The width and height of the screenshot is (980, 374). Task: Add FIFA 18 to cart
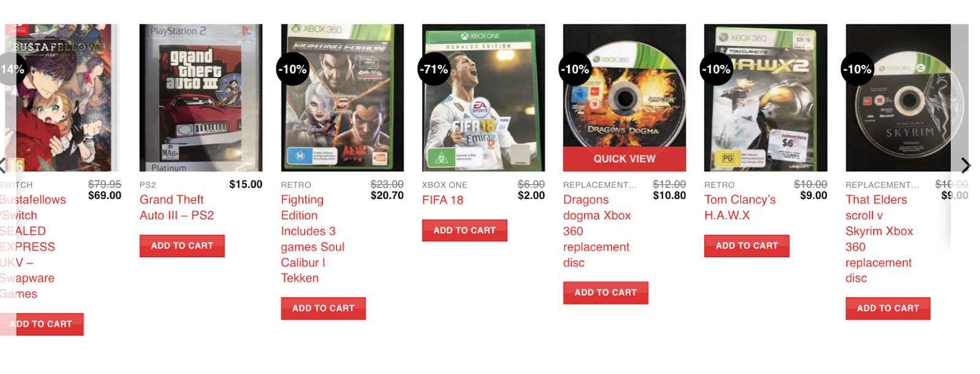(x=464, y=230)
